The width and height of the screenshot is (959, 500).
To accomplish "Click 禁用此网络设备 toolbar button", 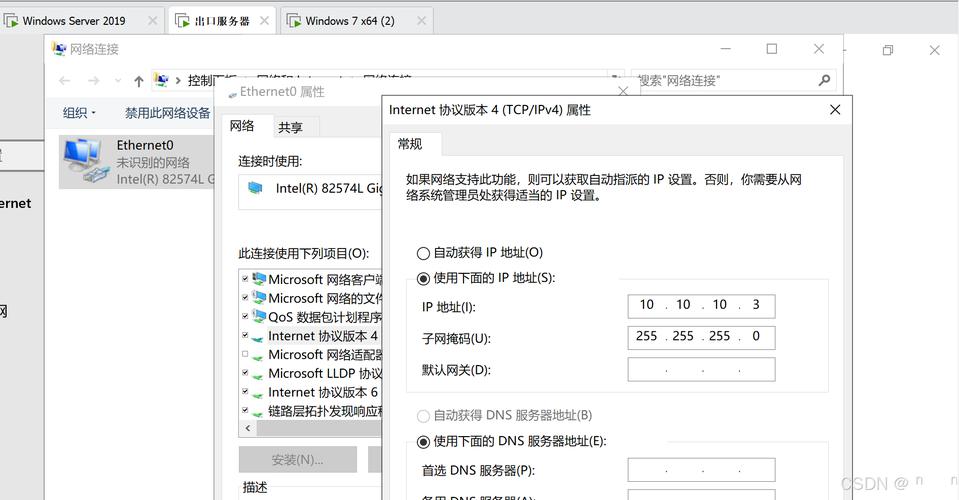I will point(167,112).
